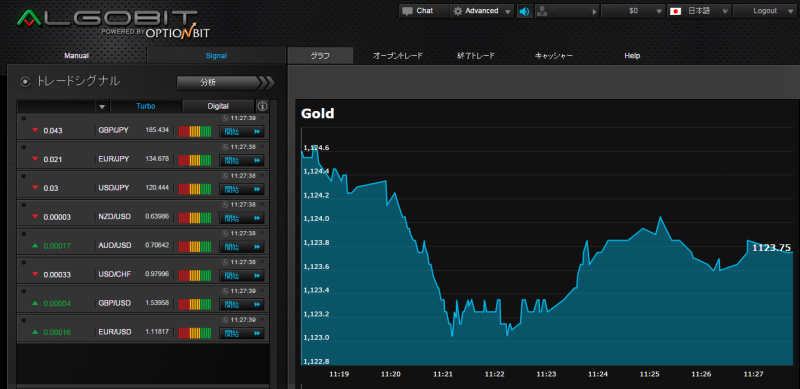This screenshot has width=800, height=389.
Task: Select the トレードシグナル radio button
Action: coord(25,81)
